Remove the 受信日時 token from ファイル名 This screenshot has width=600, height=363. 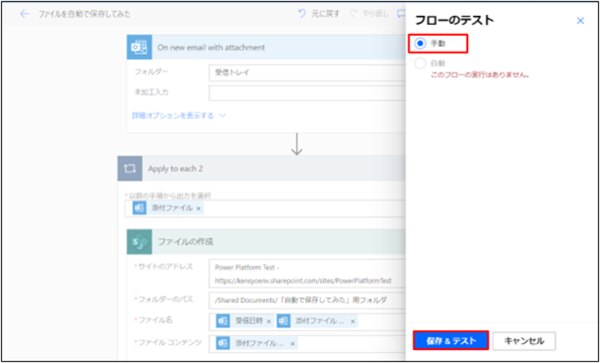coord(268,321)
